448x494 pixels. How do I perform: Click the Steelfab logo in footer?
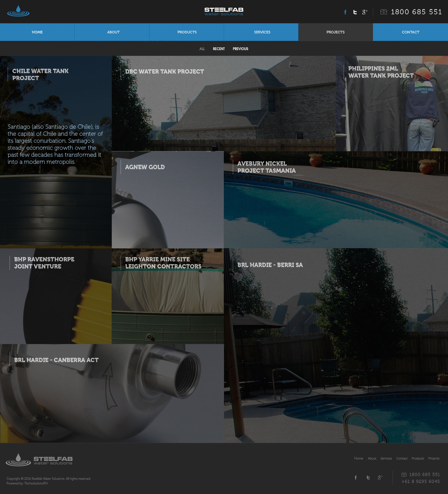pos(39,460)
